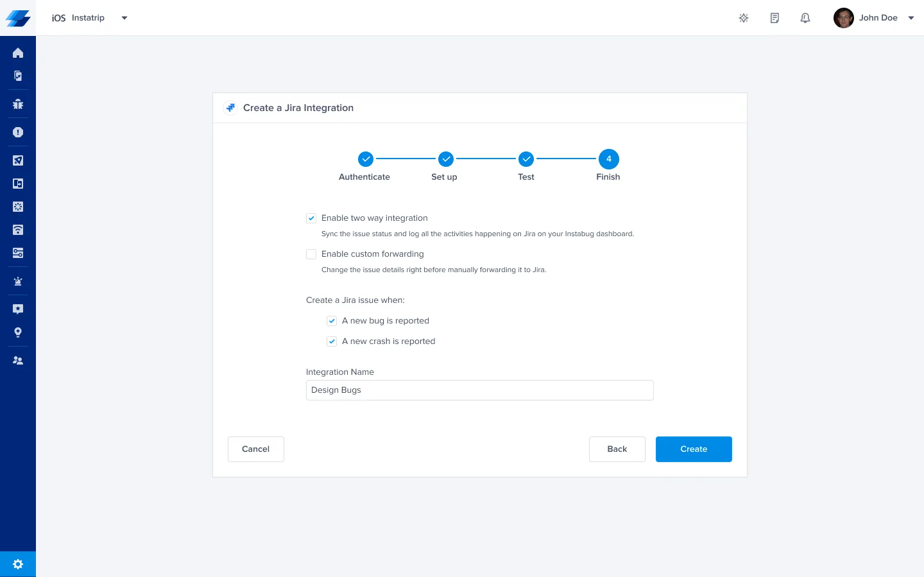Open the siren alerts sidebar icon
The width and height of the screenshot is (924, 577).
point(18,281)
